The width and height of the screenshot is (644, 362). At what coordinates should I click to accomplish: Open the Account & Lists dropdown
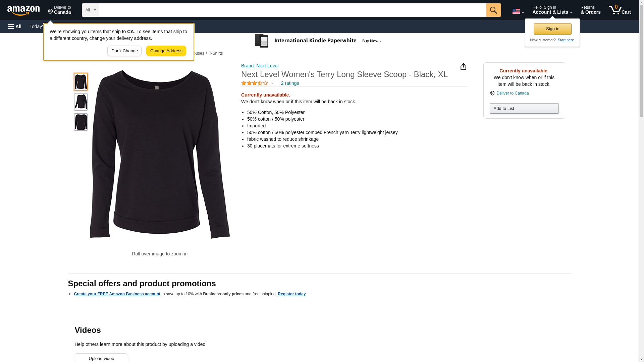click(x=552, y=10)
